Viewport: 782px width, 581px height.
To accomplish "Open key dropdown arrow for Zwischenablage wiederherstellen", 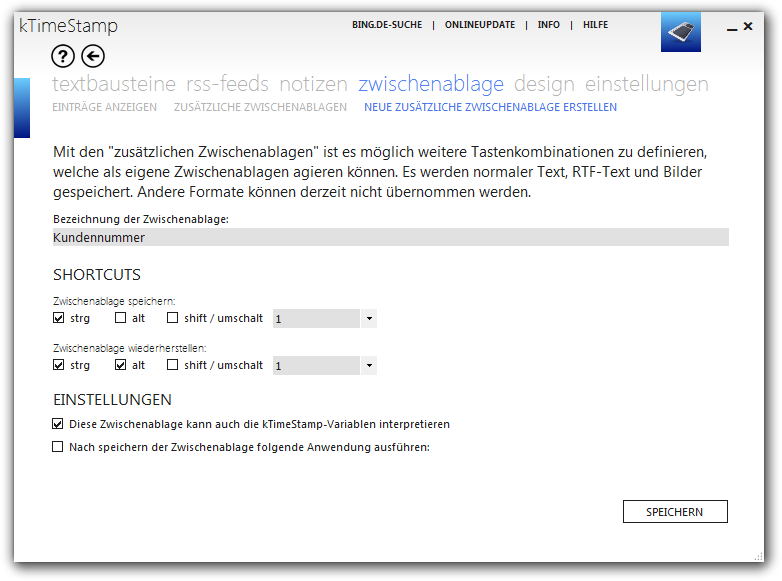I will (x=369, y=366).
